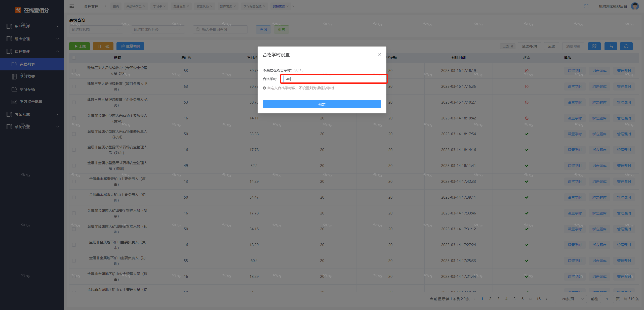Click the 确定 button in the dialog
The image size is (644, 310).
click(x=322, y=104)
